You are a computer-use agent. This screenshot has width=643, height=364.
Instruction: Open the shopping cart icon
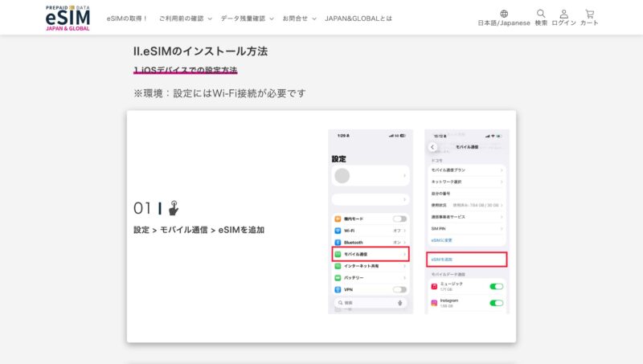point(589,14)
